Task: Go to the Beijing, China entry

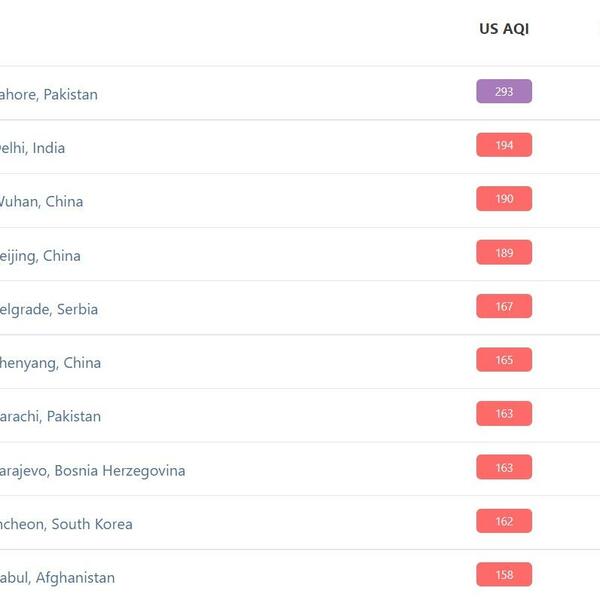Action: (x=40, y=256)
